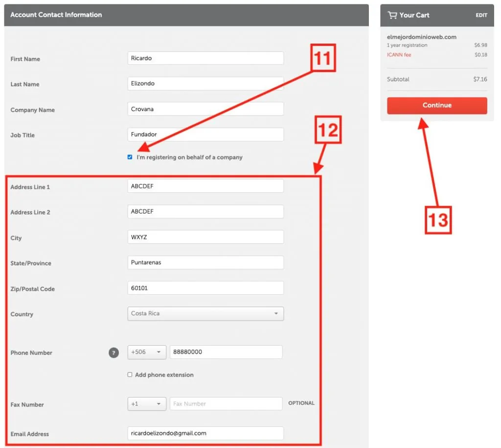
Task: Click the EDIT link in Your Cart
Action: coord(481,15)
